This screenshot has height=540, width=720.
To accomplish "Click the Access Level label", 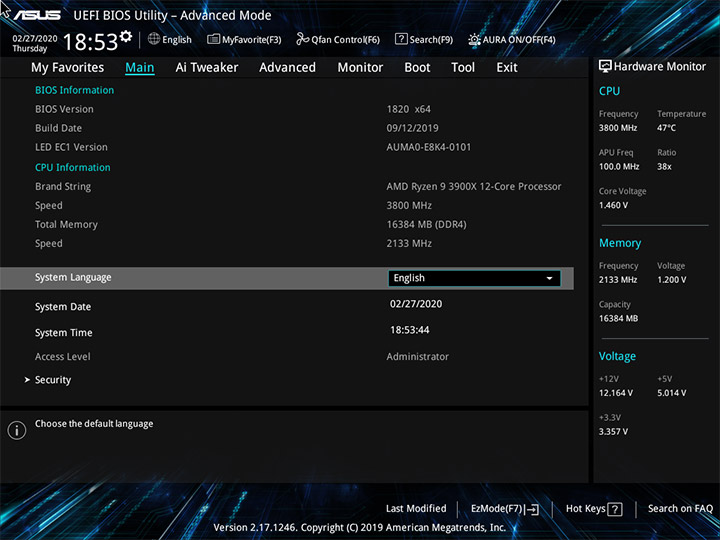I will pos(63,357).
